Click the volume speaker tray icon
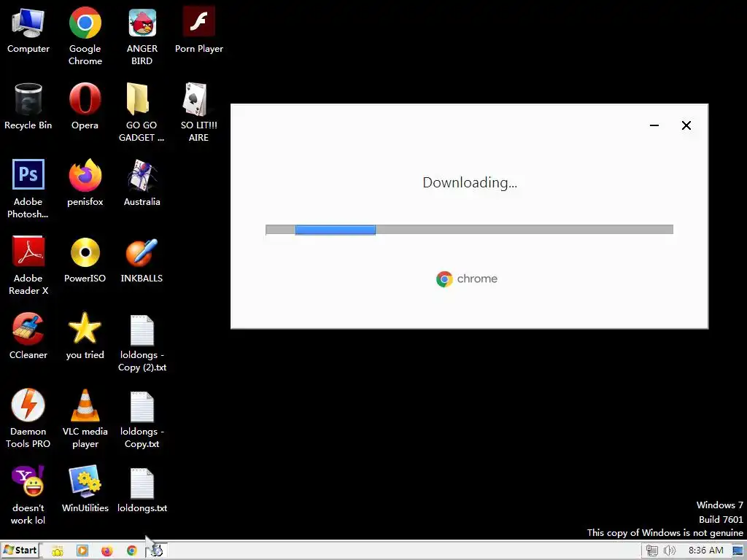747x560 pixels. (x=670, y=551)
